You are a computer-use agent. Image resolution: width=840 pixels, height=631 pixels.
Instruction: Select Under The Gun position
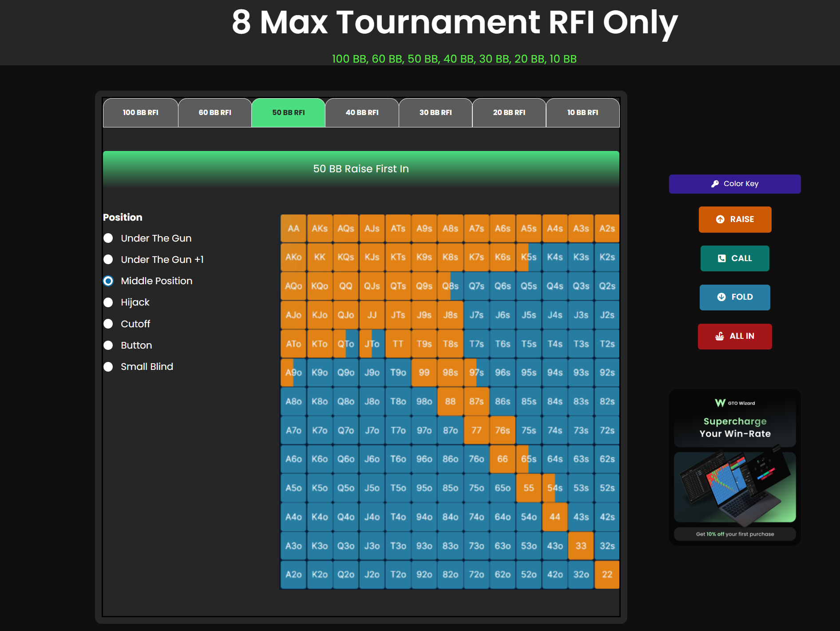tap(108, 238)
